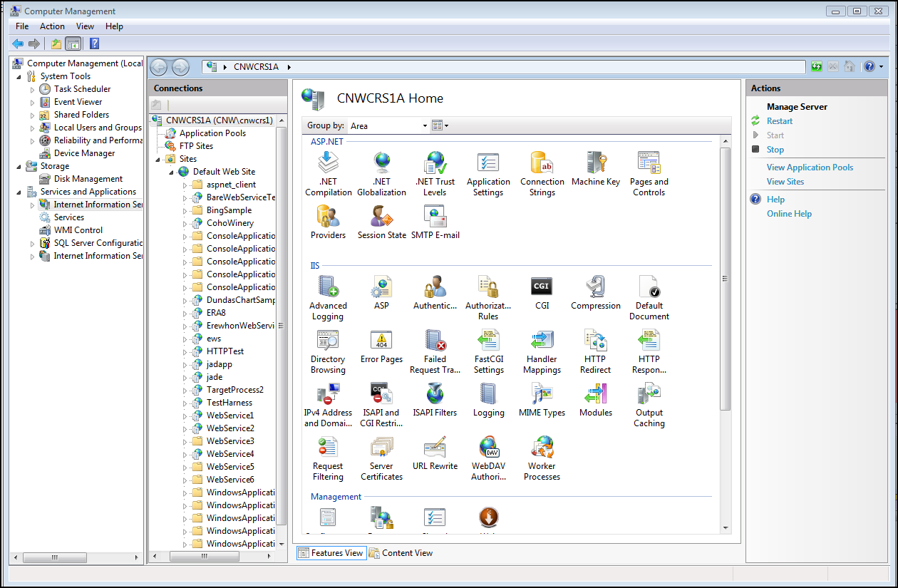Collapse the Storage tree node

[19, 166]
